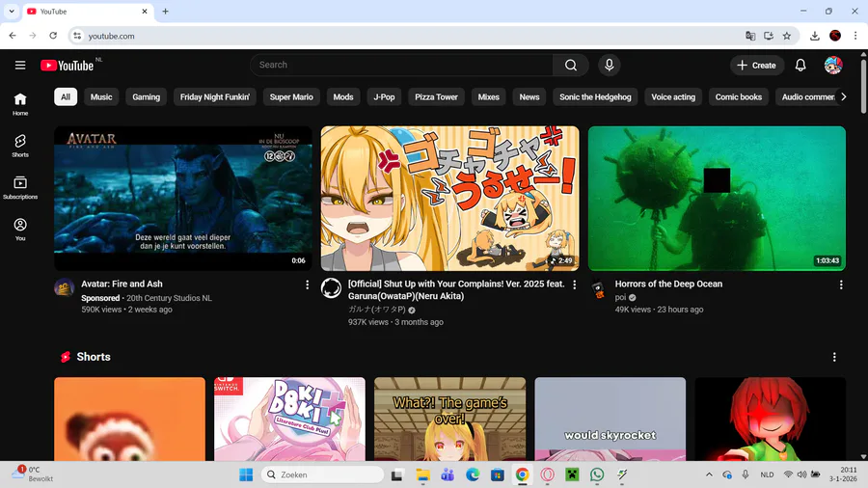Open the Shorts section options menu
This screenshot has height=488, width=868.
click(834, 358)
